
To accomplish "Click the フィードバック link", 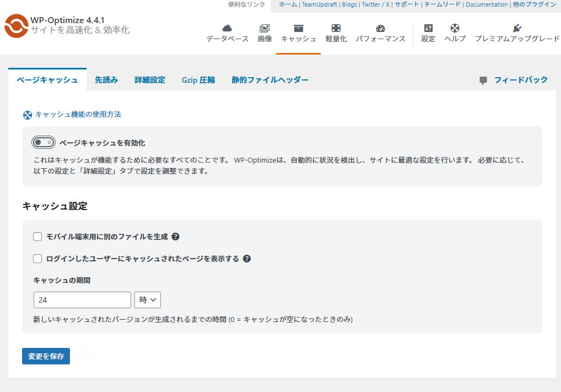I will 520,80.
